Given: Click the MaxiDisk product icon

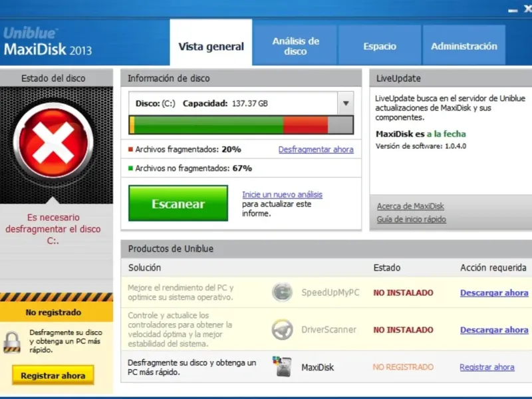Looking at the screenshot, I should [x=282, y=366].
